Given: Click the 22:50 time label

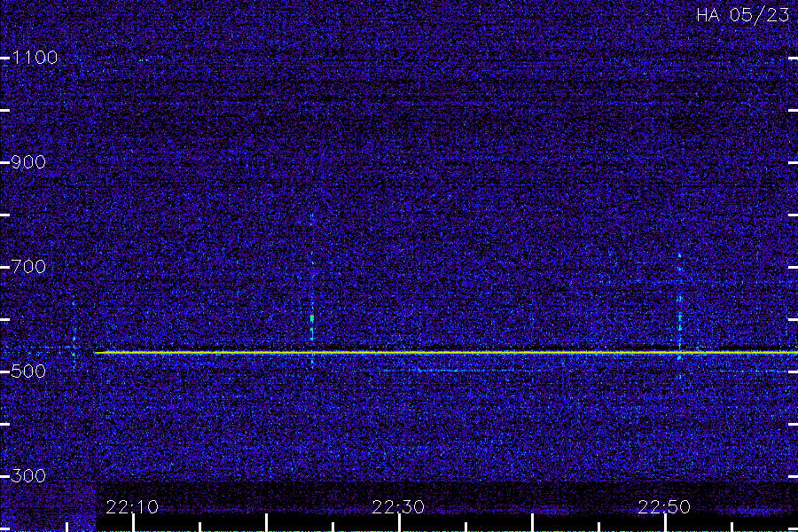Looking at the screenshot, I should click(x=664, y=507).
